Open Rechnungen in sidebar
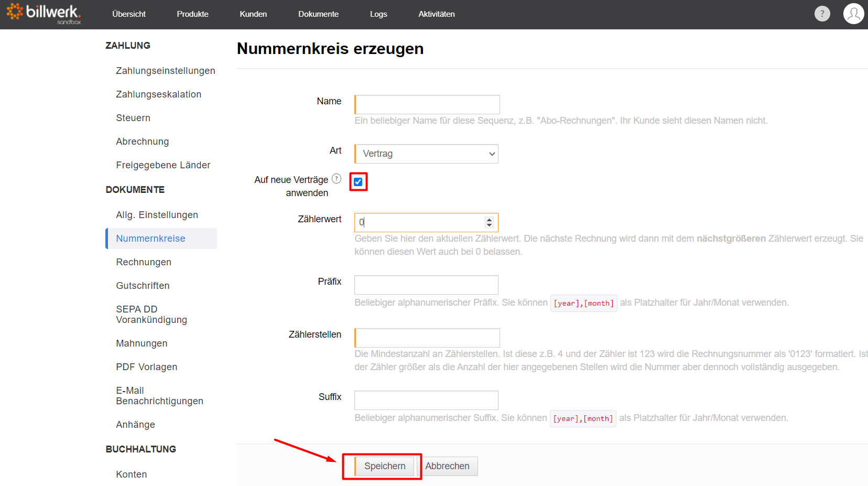The width and height of the screenshot is (868, 486). pos(144,262)
